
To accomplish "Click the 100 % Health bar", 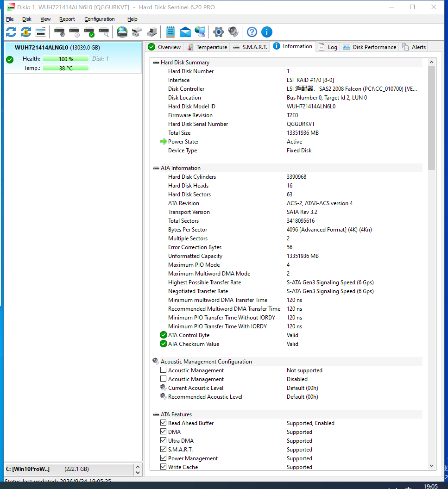I will (x=66, y=59).
